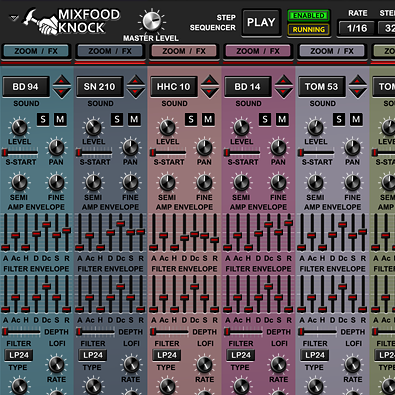
Task: Click the BD 94 channel LoFi Rate knob
Action: [56, 364]
